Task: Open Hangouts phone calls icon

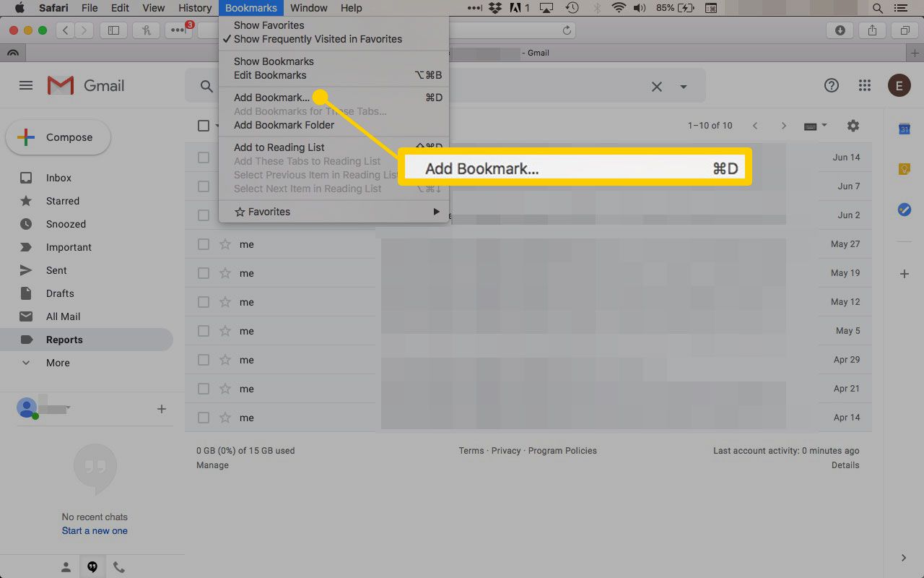Action: [119, 567]
